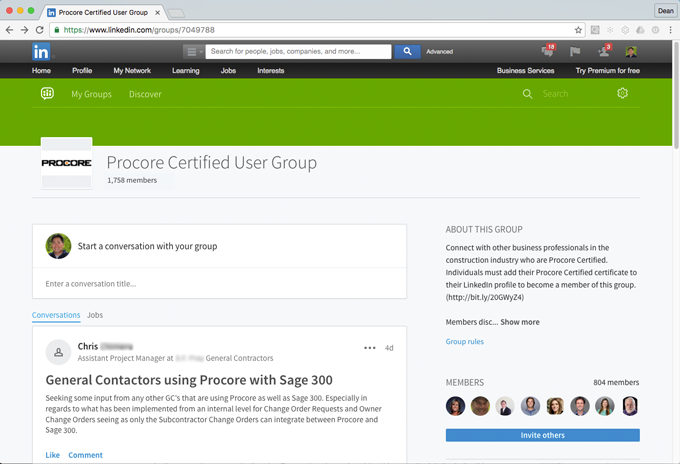Open the three-dot options on Chris's post
680x464 pixels.
[x=369, y=348]
